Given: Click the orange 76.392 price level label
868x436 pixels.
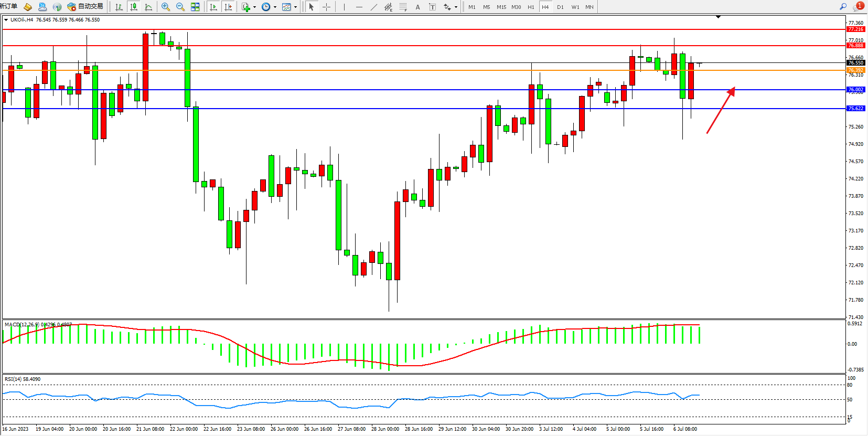Looking at the screenshot, I should [x=855, y=70].
